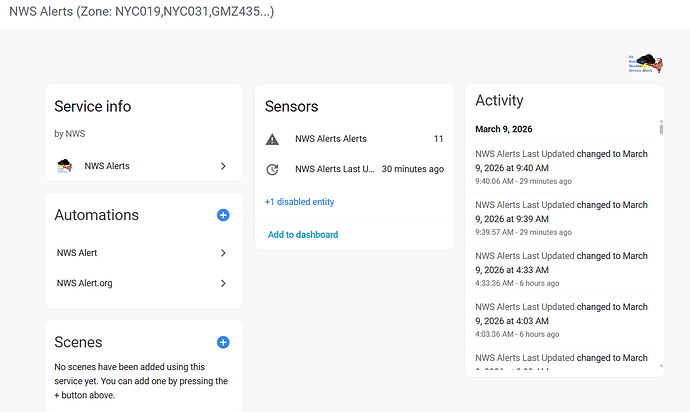Image resolution: width=690 pixels, height=412 pixels.
Task: Click the NWS logo image top right
Action: coord(646,64)
